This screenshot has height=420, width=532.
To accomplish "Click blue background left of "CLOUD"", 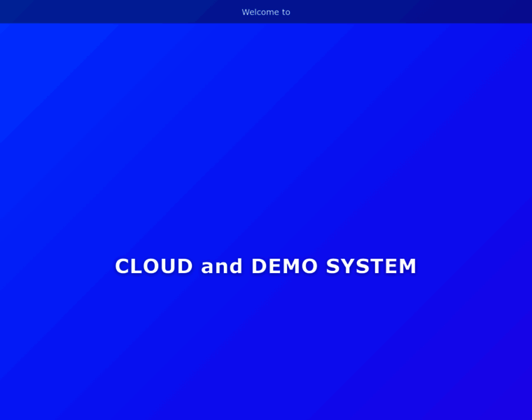I will pyautogui.click(x=56, y=266).
